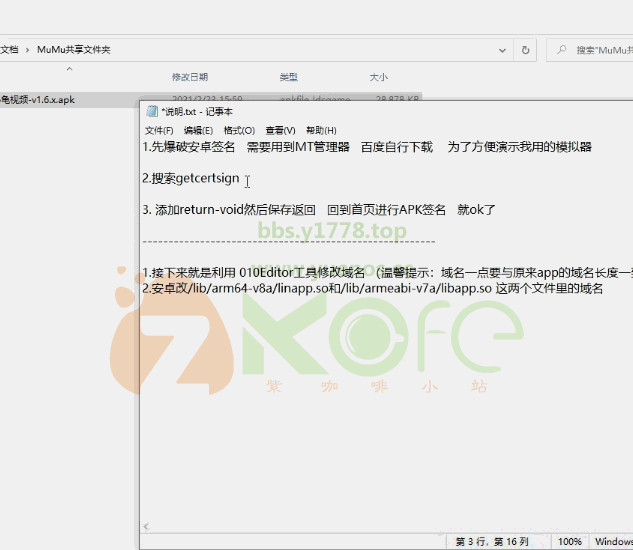Click the search magnifier icon in Explorer

[562, 50]
